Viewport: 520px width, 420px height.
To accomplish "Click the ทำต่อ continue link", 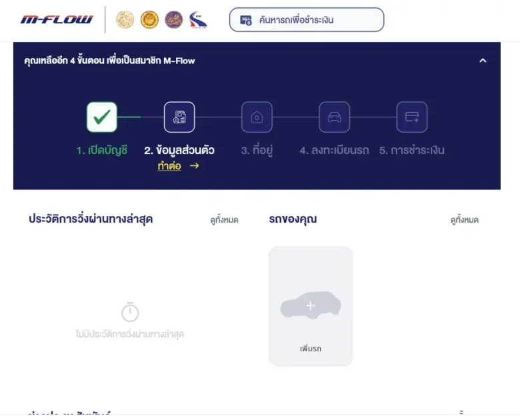I will coord(169,165).
